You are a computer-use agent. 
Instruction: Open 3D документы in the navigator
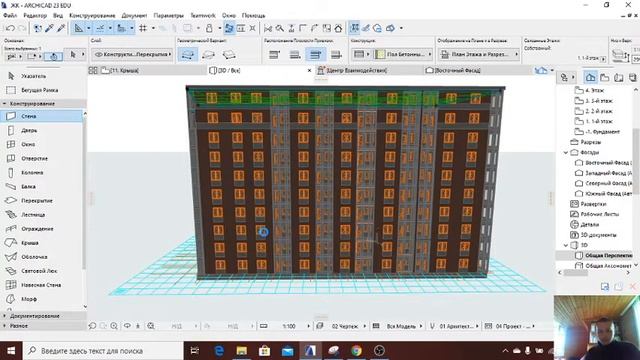click(593, 235)
